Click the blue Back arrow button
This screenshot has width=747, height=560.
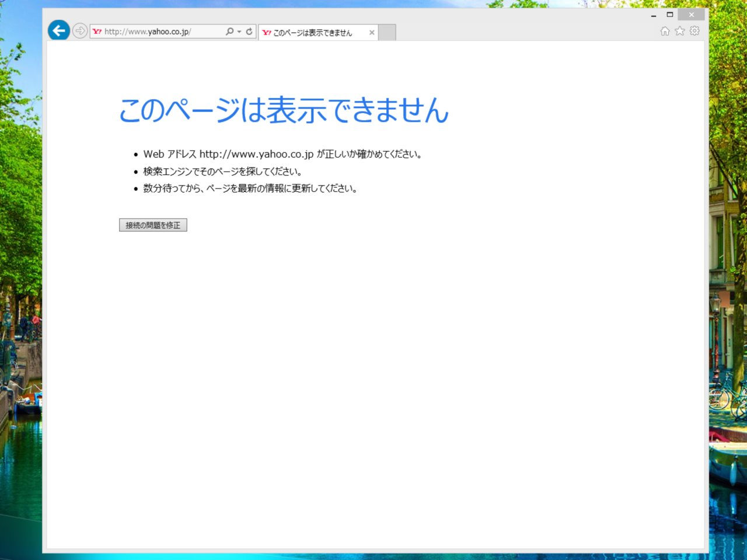pyautogui.click(x=59, y=30)
